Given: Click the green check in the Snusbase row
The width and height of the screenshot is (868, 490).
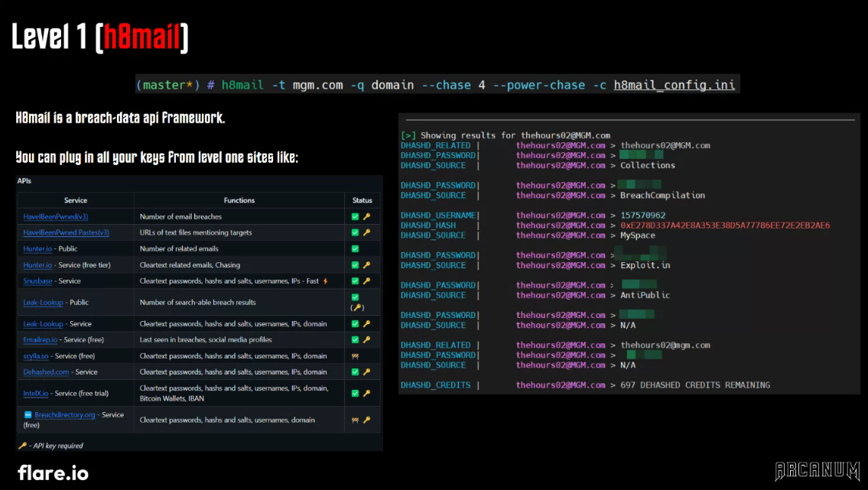Looking at the screenshot, I should (356, 281).
